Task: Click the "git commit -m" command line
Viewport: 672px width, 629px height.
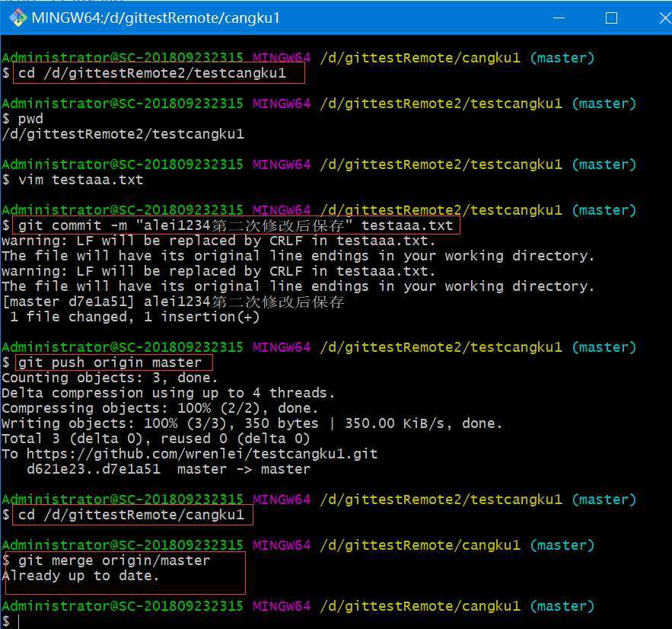Action: coord(235,225)
